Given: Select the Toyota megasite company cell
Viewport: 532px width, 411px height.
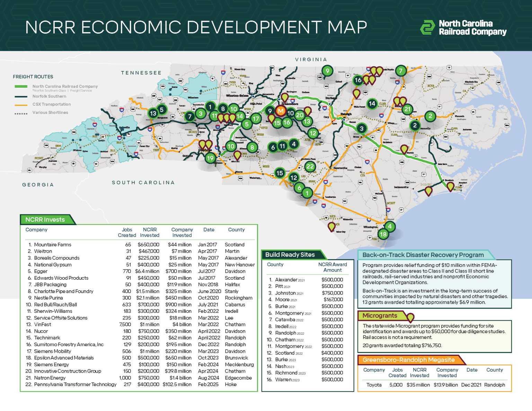Looking at the screenshot, I should coord(374,385).
